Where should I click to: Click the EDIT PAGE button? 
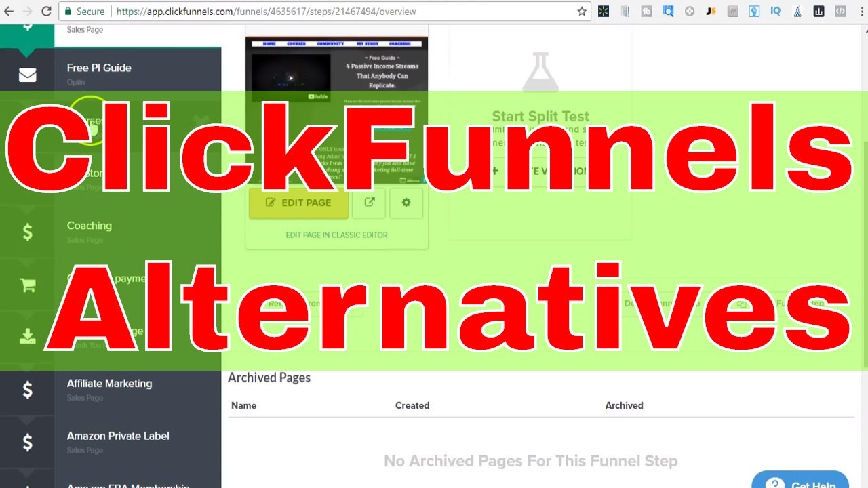point(298,203)
